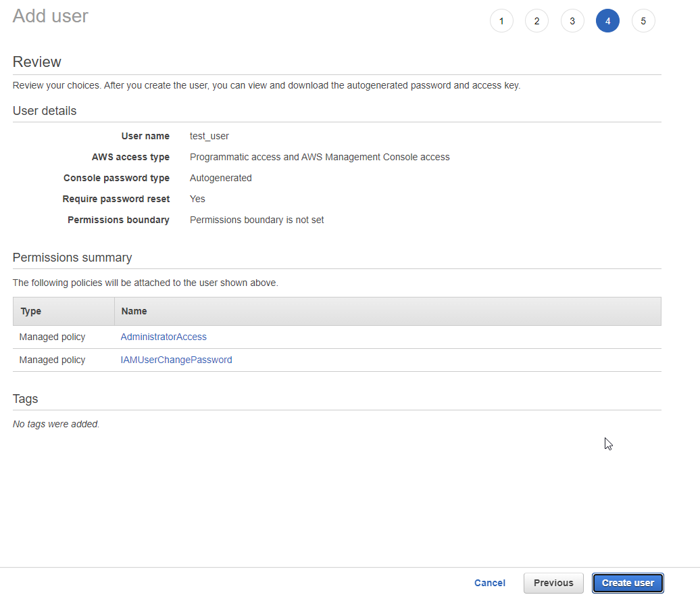
Task: Create the user test_user
Action: click(x=628, y=583)
